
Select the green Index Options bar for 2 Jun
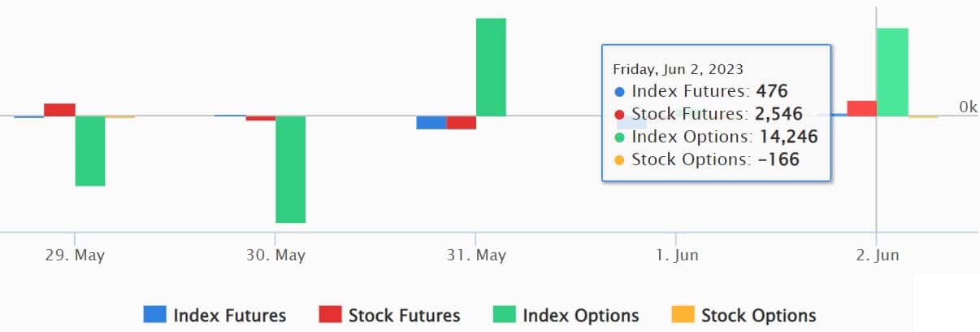(892, 72)
